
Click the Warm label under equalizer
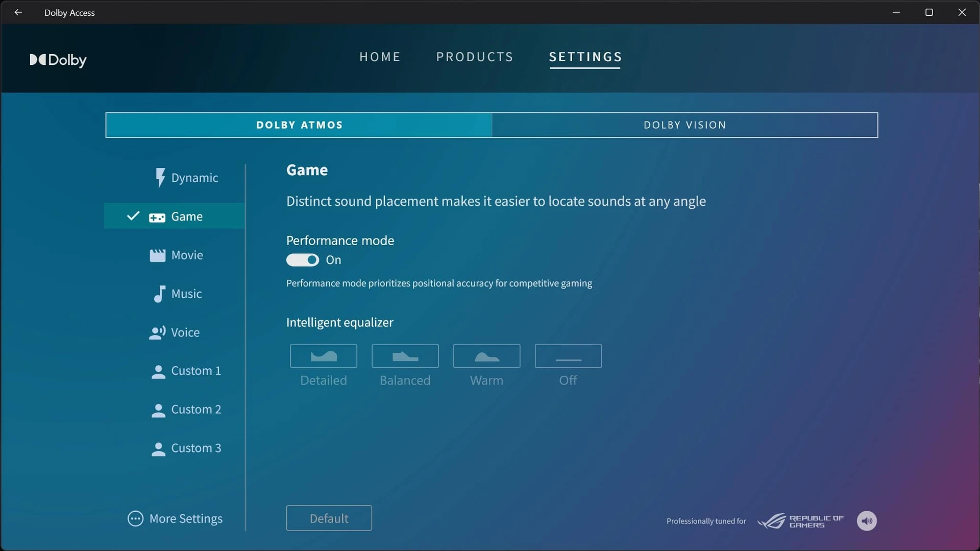click(487, 380)
